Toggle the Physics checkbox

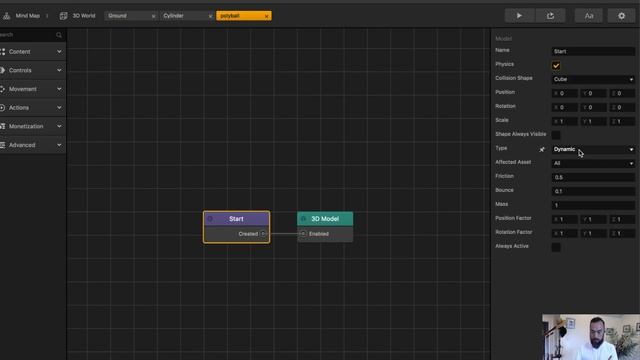(x=556, y=65)
